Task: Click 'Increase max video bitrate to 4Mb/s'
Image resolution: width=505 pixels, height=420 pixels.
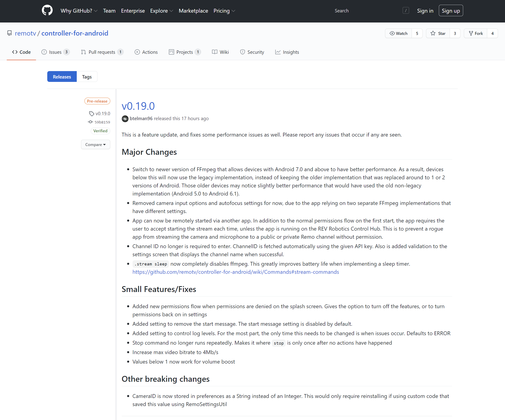Action: coord(175,352)
